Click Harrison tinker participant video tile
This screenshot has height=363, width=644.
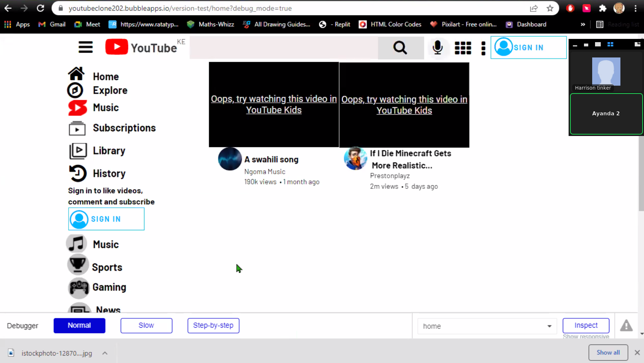[606, 72]
